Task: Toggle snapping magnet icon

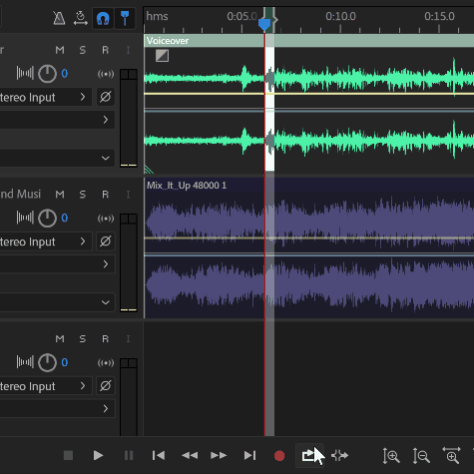Action: click(103, 18)
